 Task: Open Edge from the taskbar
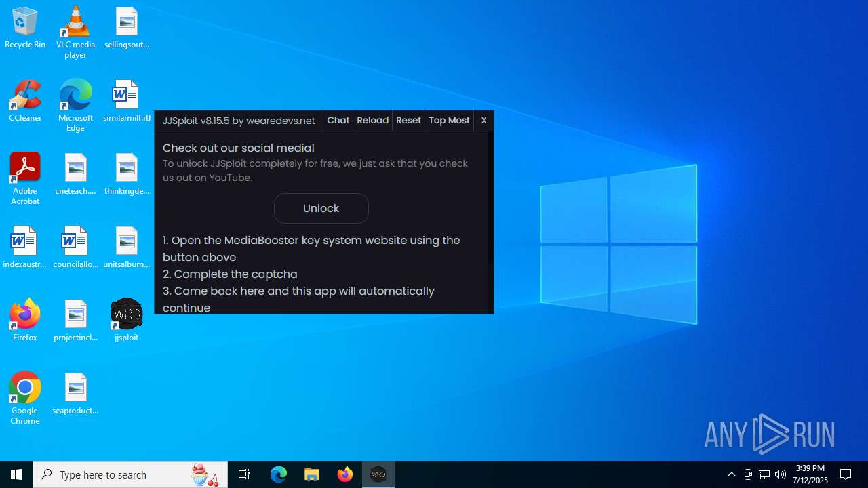279,474
